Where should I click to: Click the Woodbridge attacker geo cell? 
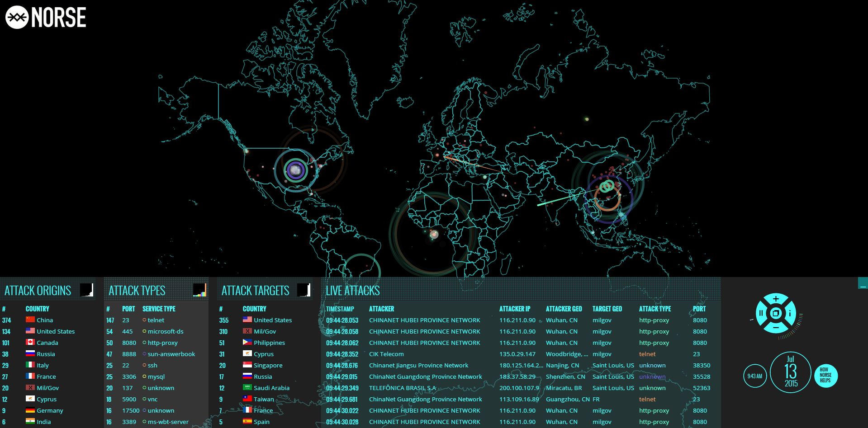pyautogui.click(x=567, y=354)
